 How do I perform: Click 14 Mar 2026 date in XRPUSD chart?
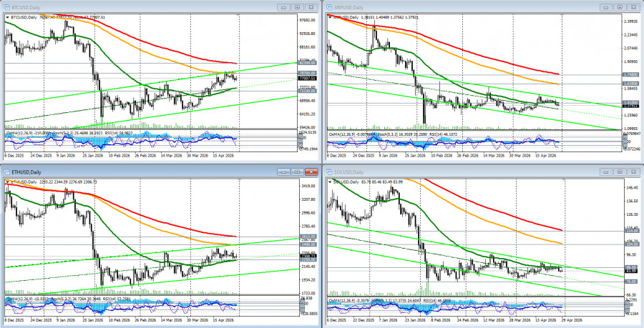click(x=493, y=156)
